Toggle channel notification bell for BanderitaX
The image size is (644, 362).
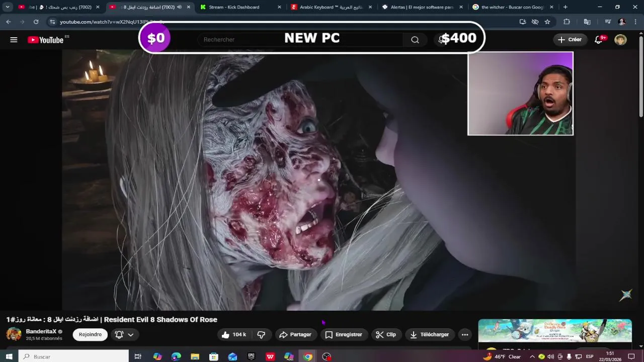pos(119,334)
